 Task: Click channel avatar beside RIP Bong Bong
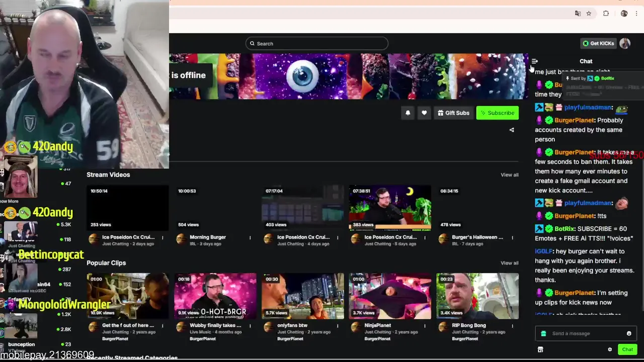443,327
